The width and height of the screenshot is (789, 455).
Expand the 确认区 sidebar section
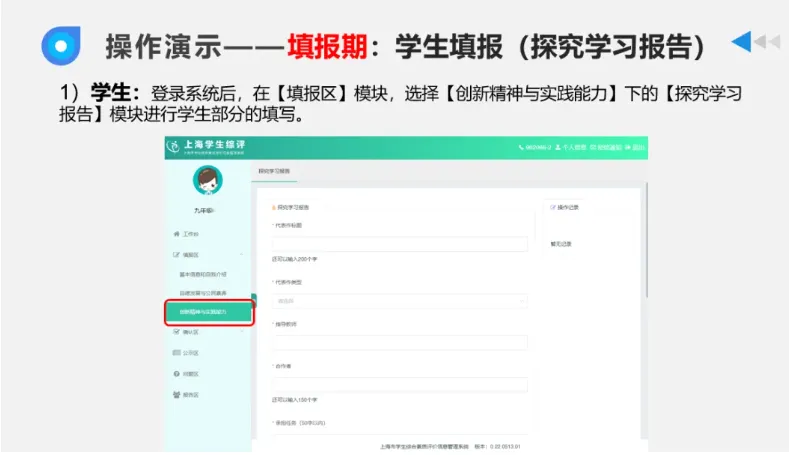(x=208, y=332)
